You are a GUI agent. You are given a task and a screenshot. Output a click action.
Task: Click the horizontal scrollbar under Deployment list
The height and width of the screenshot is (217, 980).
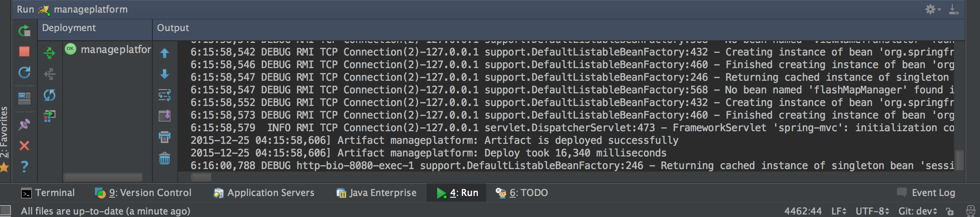tap(103, 177)
